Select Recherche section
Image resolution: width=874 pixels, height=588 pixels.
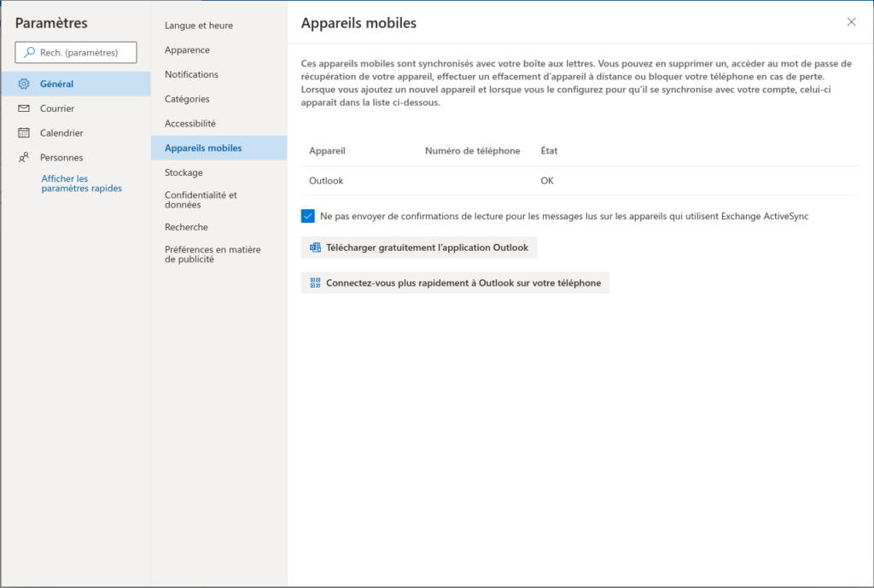[x=219, y=227]
